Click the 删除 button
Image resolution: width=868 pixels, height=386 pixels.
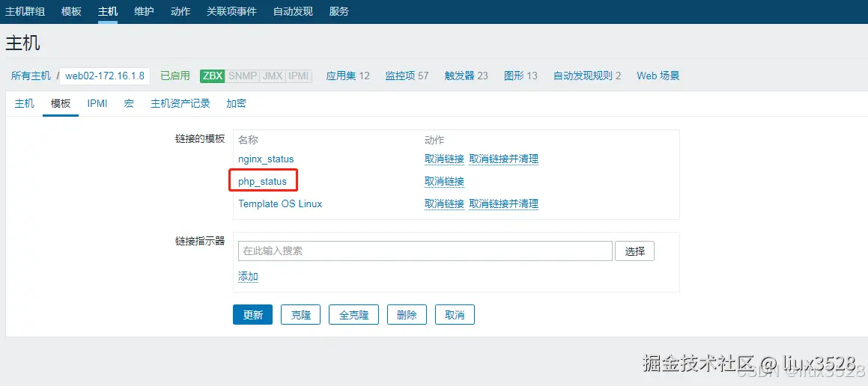(x=407, y=315)
